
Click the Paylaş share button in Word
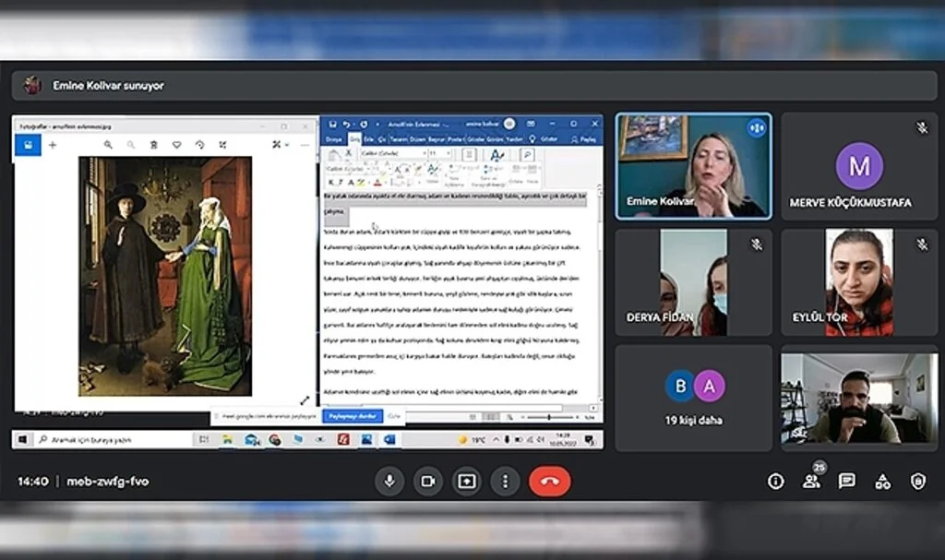point(583,139)
